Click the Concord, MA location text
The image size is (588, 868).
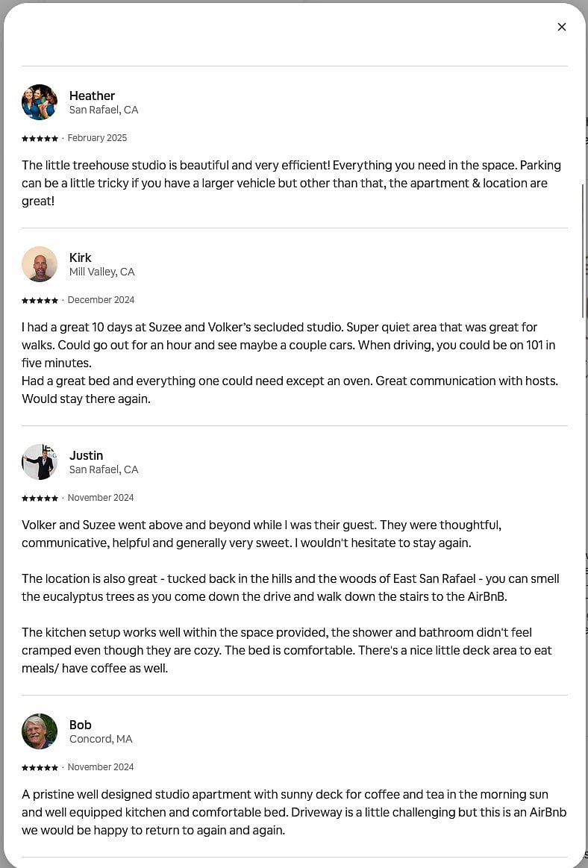[101, 739]
